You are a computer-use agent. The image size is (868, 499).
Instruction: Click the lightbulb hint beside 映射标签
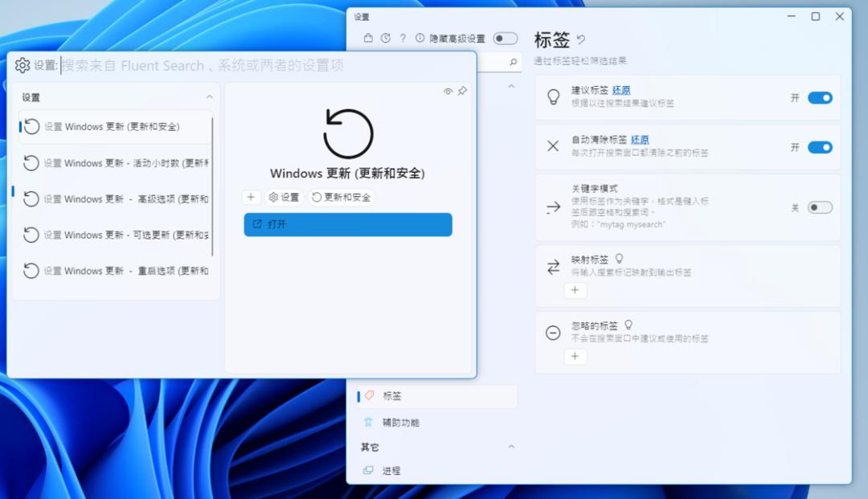pos(620,259)
